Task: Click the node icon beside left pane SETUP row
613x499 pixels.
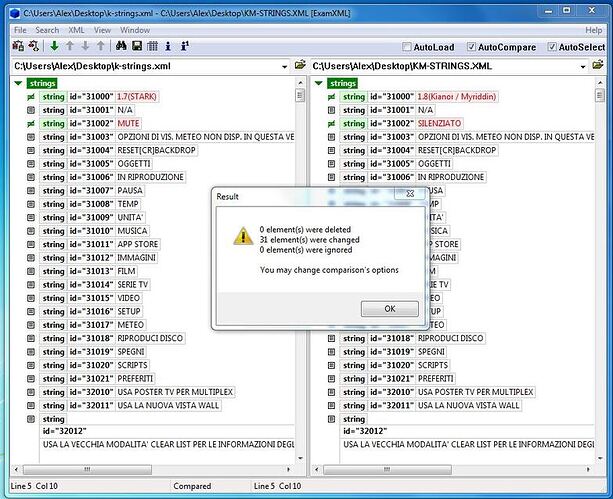Action: 31,312
